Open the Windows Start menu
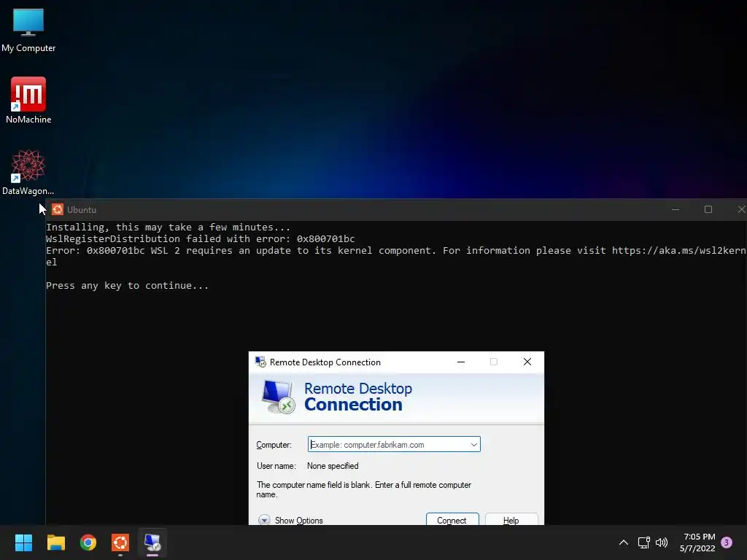747x560 pixels. tap(23, 542)
